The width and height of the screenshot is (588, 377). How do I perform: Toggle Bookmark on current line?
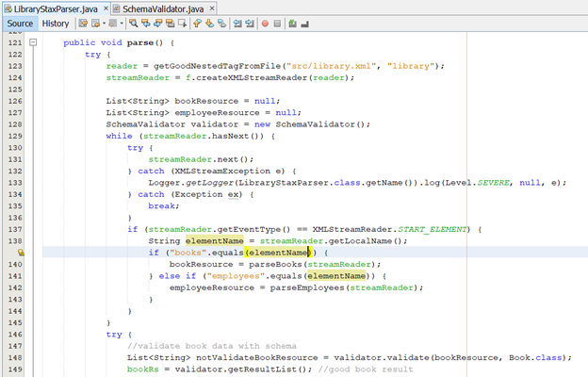(x=222, y=24)
